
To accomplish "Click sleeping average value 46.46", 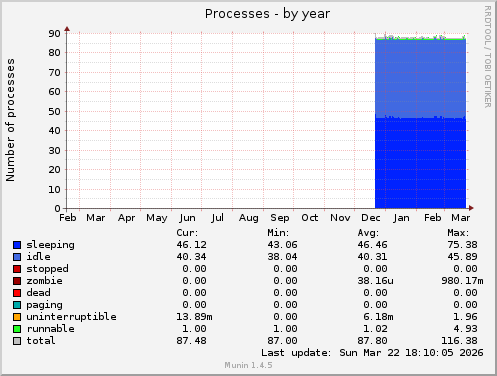I will 373,245.
